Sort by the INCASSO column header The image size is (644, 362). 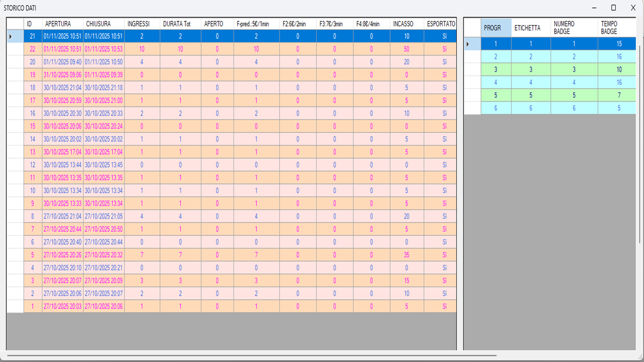point(403,24)
